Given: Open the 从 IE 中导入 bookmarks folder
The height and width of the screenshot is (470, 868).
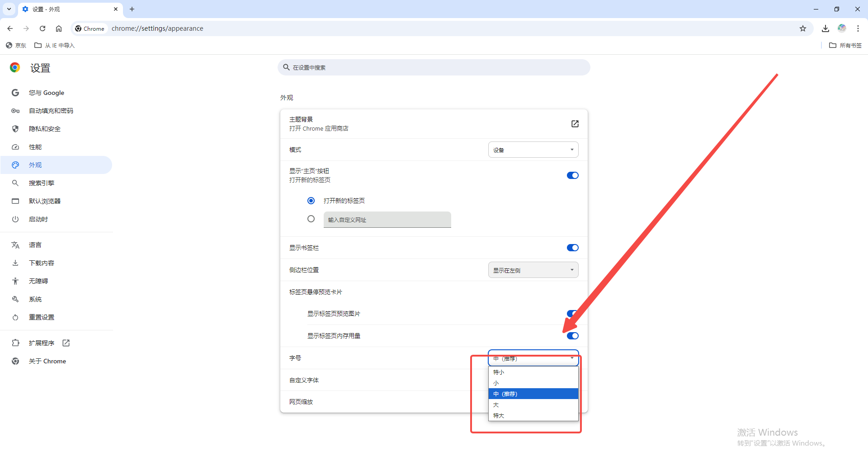Looking at the screenshot, I should tap(55, 45).
